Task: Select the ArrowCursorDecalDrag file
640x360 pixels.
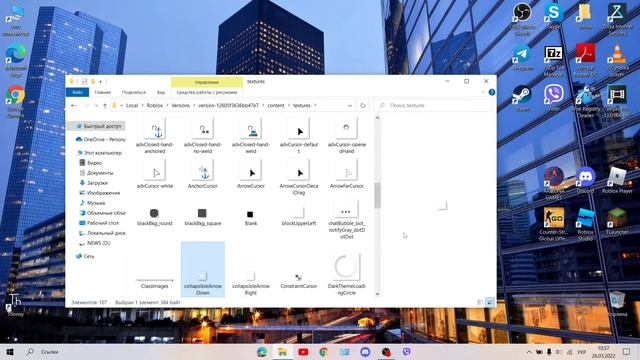Action: tap(299, 178)
